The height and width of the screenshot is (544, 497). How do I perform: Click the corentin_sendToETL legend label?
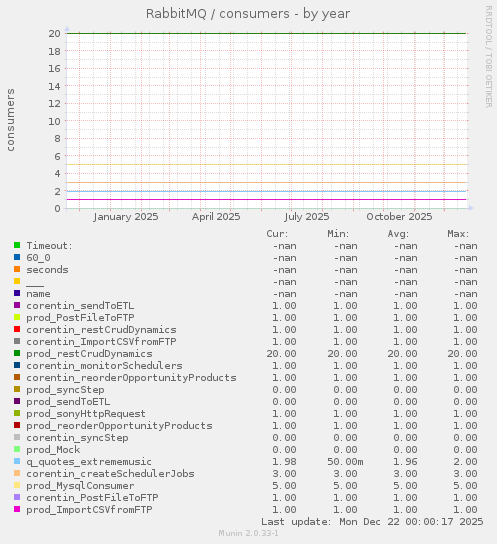80,306
